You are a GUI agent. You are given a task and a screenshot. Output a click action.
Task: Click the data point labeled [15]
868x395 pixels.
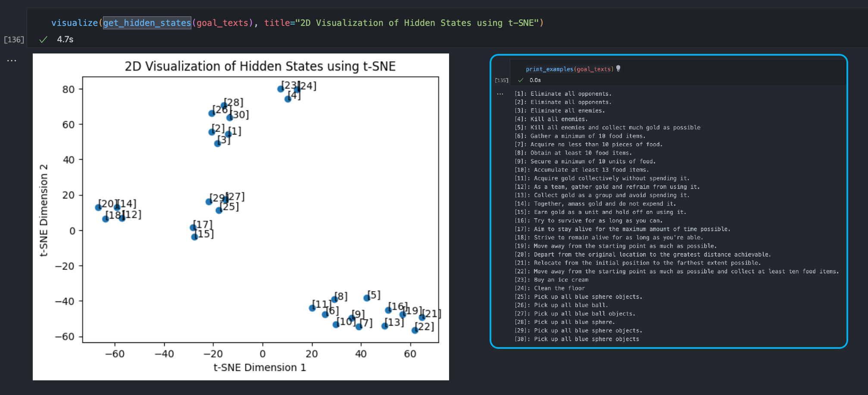[194, 236]
